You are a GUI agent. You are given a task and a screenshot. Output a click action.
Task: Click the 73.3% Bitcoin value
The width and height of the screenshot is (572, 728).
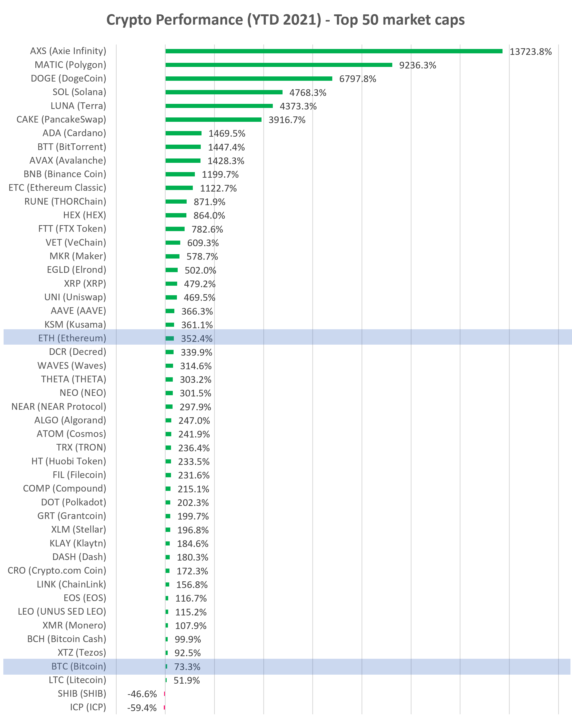[187, 667]
